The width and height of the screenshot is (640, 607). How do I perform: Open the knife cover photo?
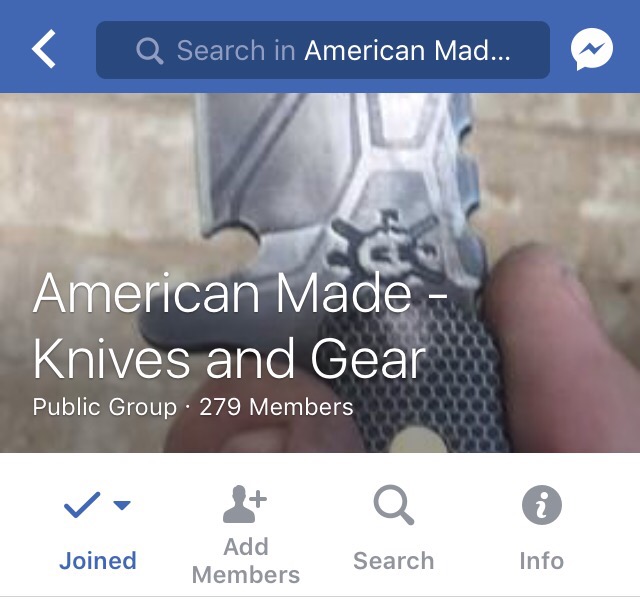pyautogui.click(x=320, y=273)
